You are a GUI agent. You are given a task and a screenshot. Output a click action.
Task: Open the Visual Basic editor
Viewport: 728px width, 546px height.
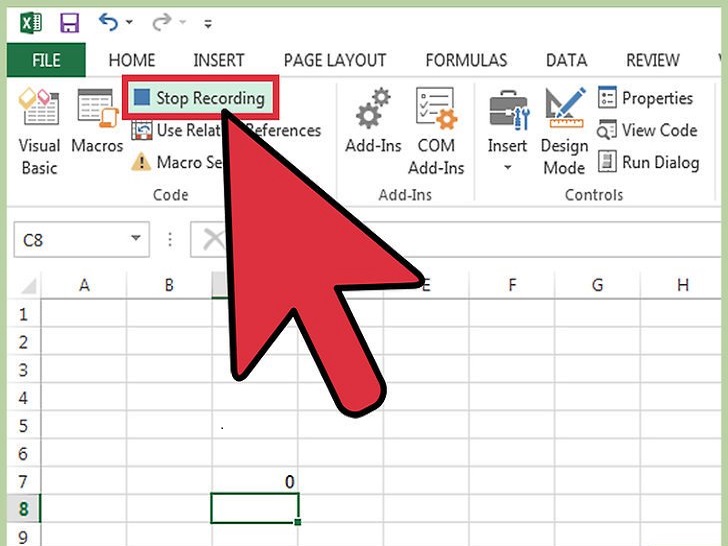click(39, 131)
